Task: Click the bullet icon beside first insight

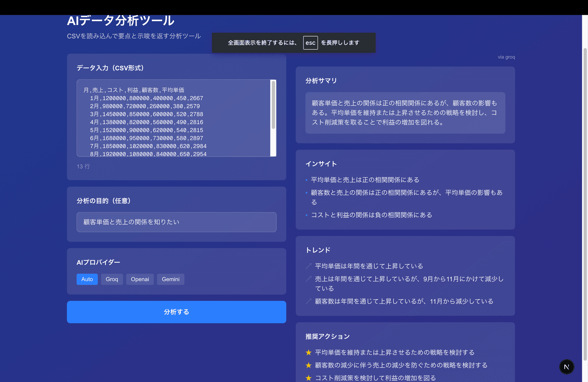Action: point(306,180)
